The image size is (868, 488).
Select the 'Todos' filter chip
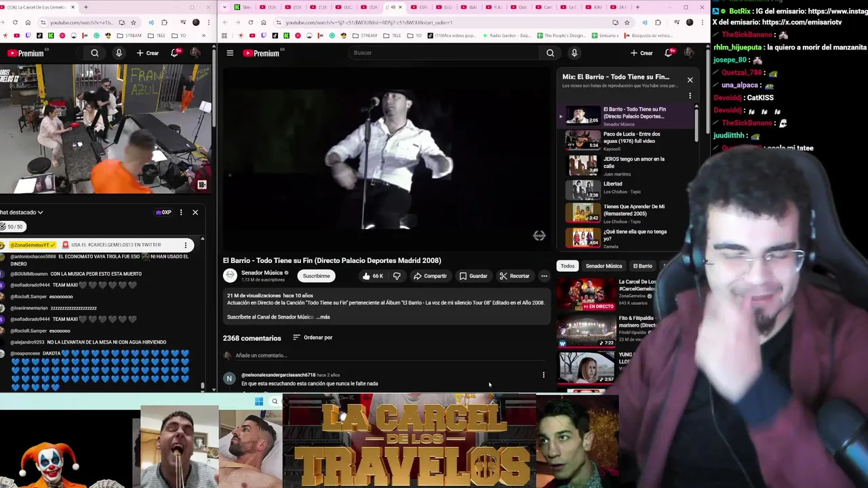(x=568, y=266)
